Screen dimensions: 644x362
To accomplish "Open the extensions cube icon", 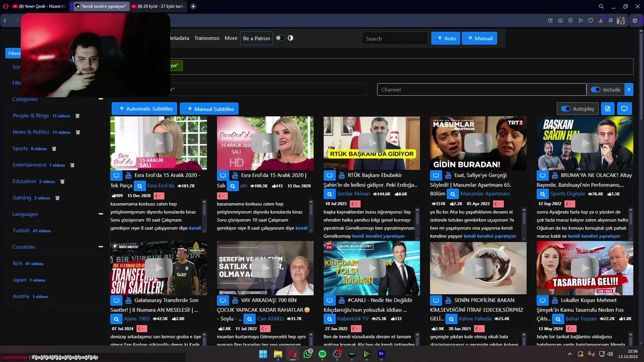I will pos(635,21).
